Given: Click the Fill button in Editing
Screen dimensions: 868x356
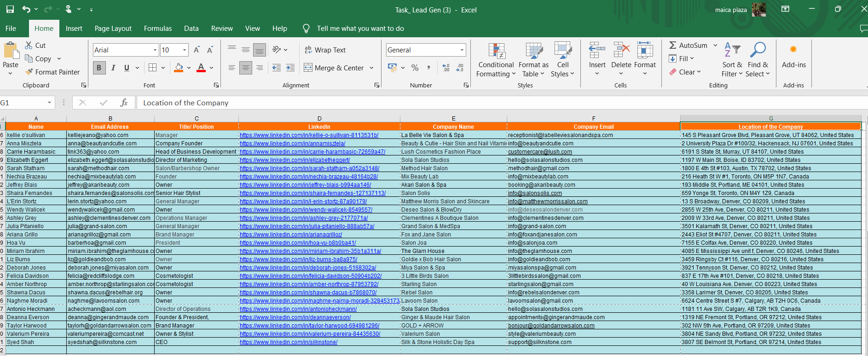Looking at the screenshot, I should (682, 58).
